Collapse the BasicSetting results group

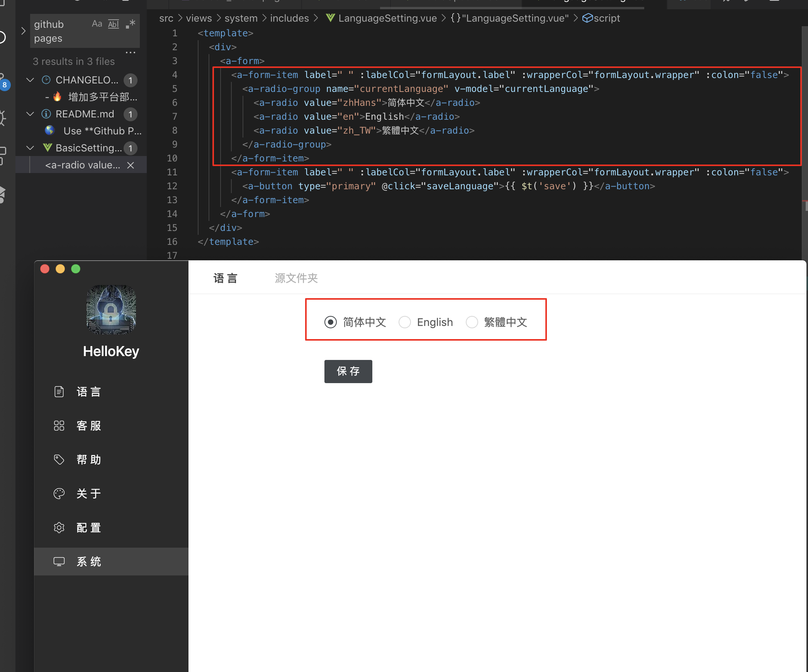(30, 148)
